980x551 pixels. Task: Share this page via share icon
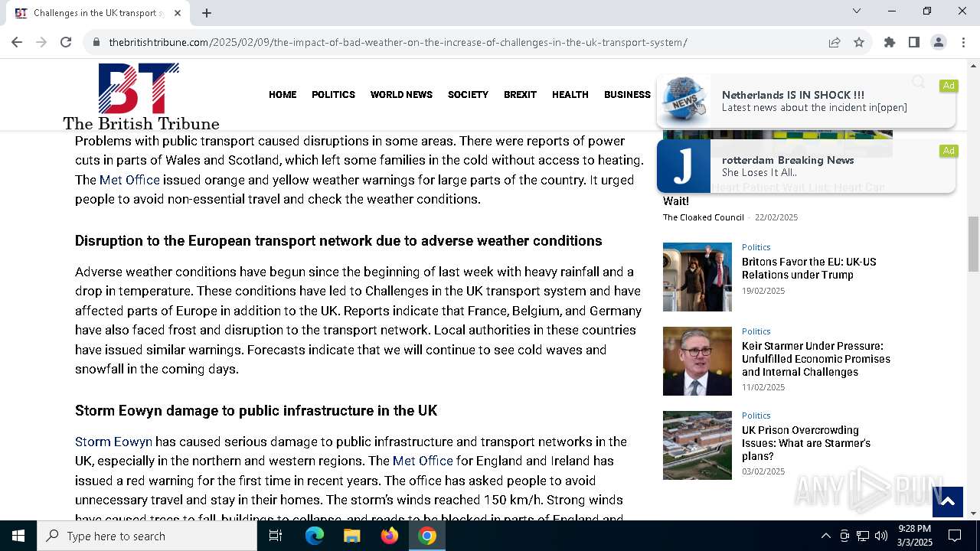[835, 42]
